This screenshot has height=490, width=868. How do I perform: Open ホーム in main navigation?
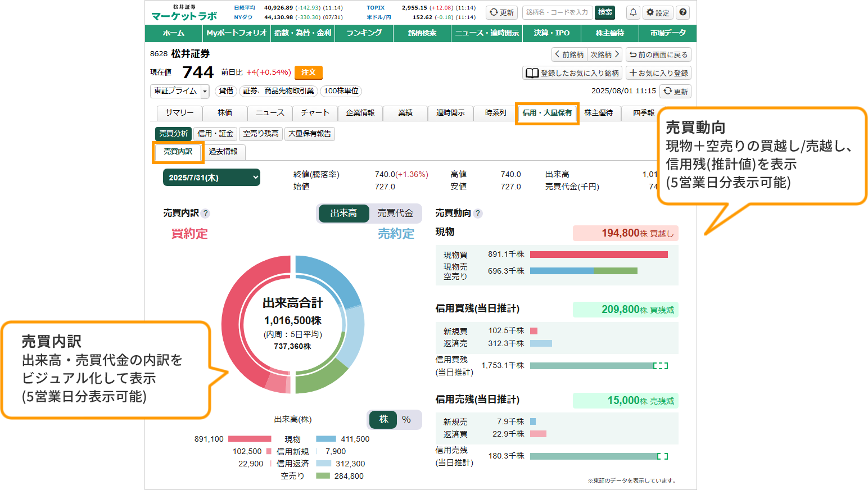[x=174, y=33]
